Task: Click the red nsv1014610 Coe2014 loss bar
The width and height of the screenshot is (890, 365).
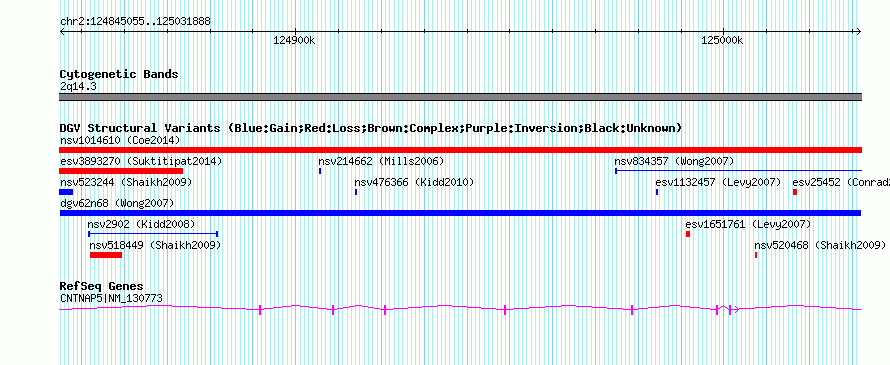Action: click(x=460, y=150)
